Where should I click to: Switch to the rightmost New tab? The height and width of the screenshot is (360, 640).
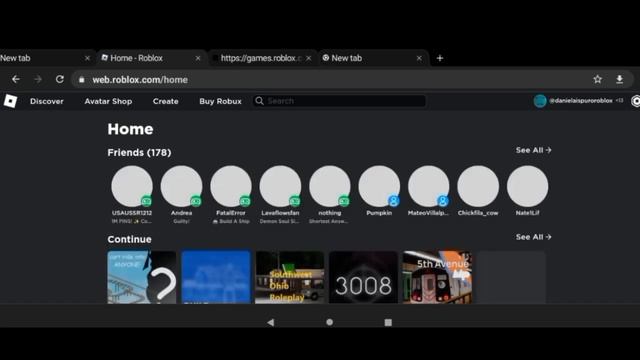373,58
